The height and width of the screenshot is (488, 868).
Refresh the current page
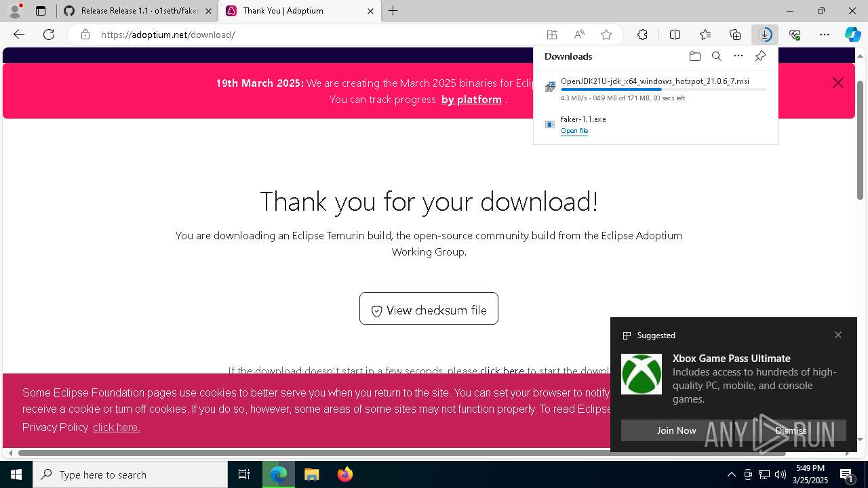coord(49,35)
